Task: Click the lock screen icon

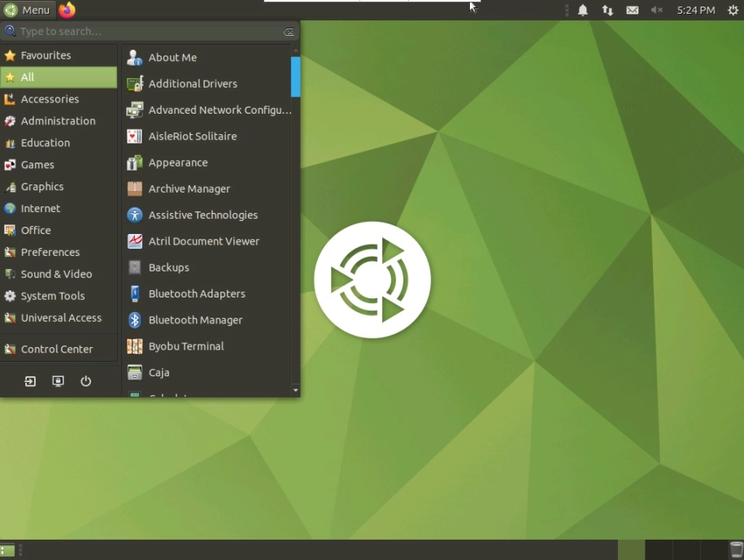Action: click(58, 381)
